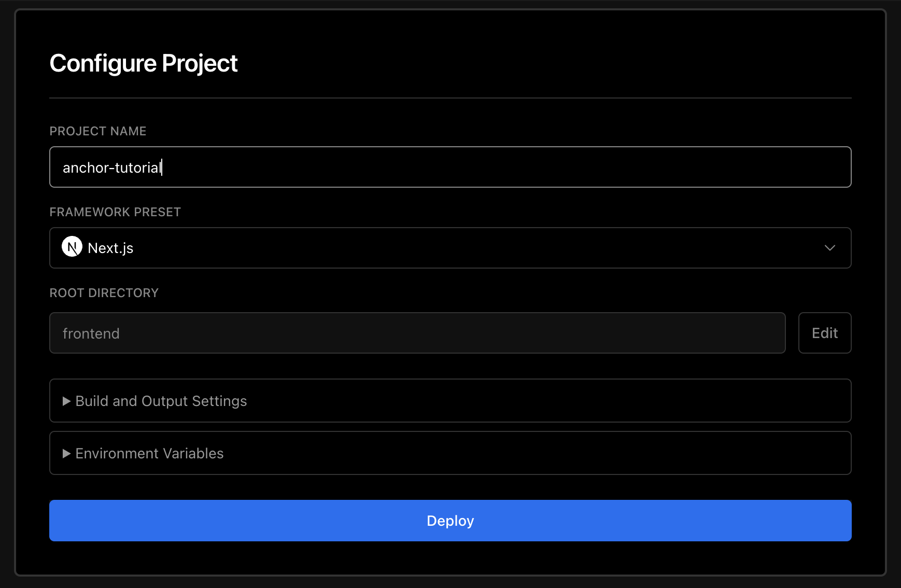This screenshot has width=901, height=588.
Task: Open the Framework Preset dropdown
Action: 450,248
